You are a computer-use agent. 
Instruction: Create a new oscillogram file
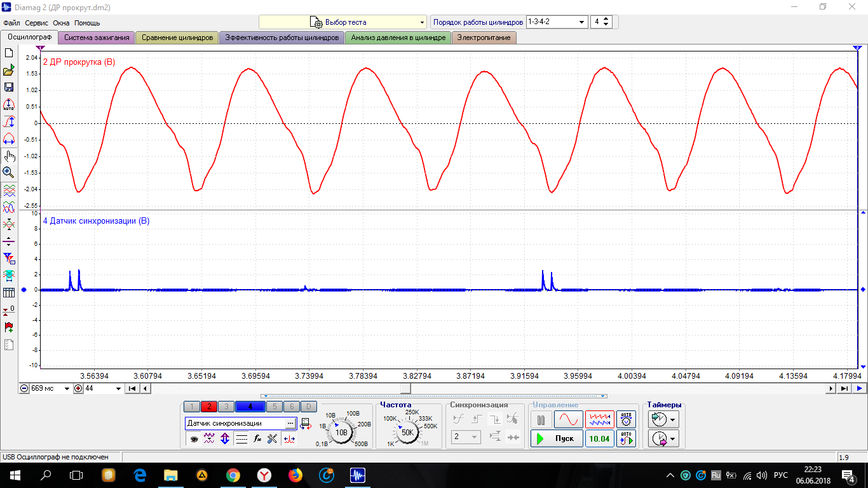pyautogui.click(x=9, y=53)
